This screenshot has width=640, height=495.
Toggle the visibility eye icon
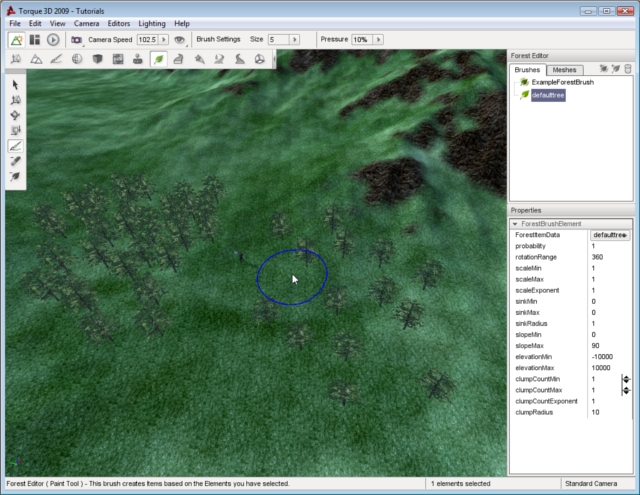coord(179,39)
